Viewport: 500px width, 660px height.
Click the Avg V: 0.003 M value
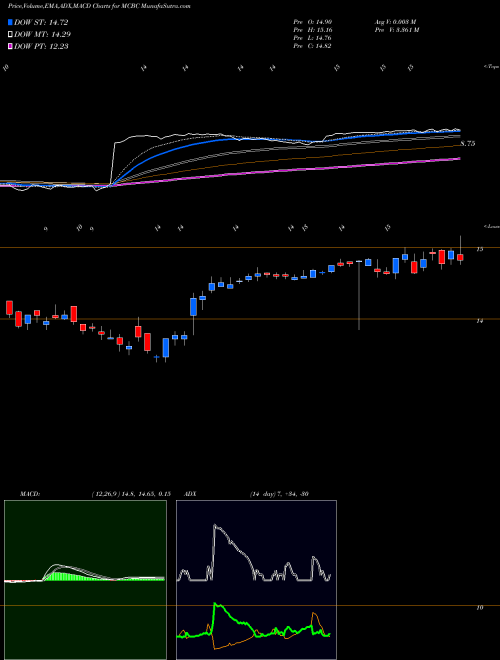click(395, 22)
